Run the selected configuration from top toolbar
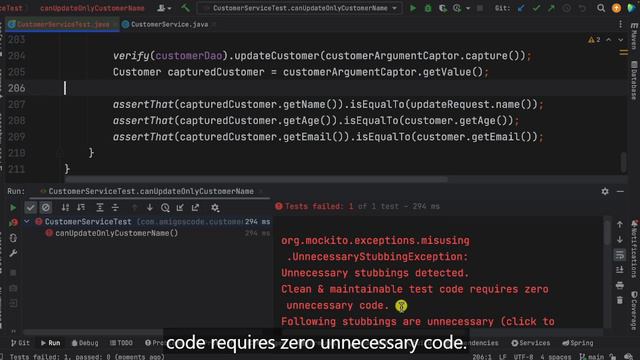Viewport: 640px width, 360px height. 413,8
